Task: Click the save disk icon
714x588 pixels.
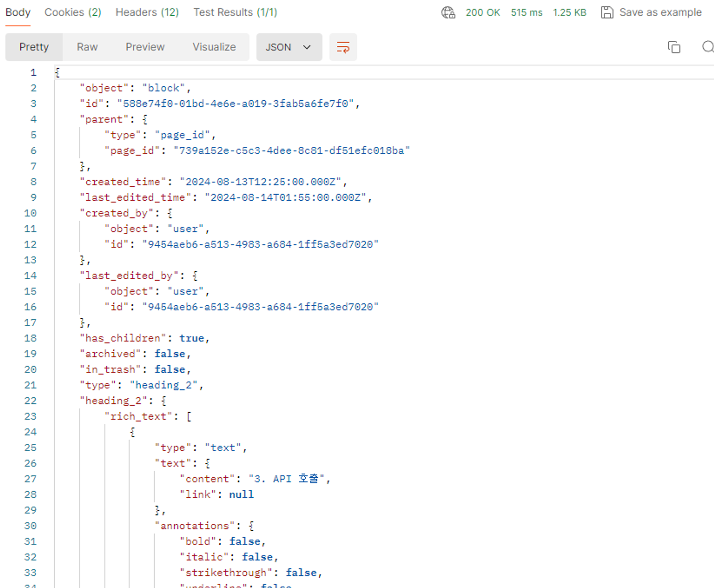Action: 607,12
